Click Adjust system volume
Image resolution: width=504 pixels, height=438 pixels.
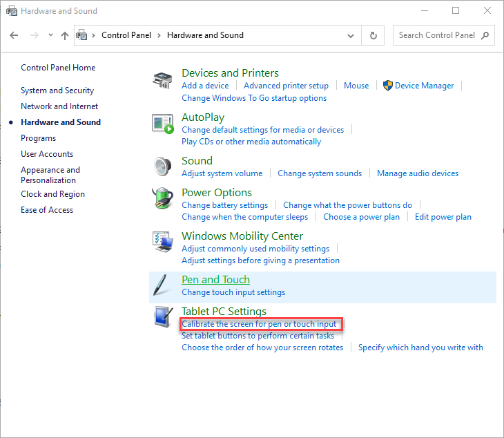[222, 173]
